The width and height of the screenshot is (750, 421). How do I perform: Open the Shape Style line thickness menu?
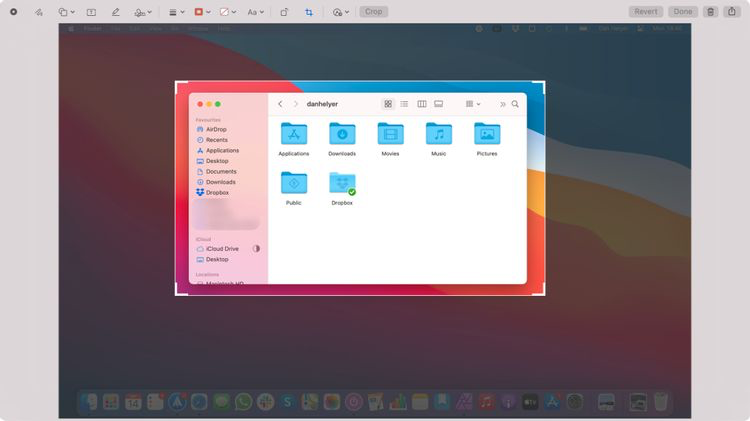pos(175,12)
